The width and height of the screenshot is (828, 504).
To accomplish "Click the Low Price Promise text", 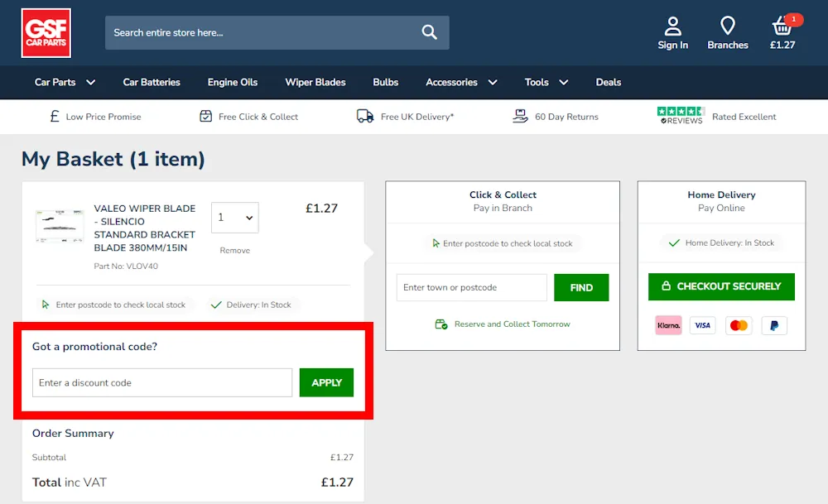I will pos(103,117).
